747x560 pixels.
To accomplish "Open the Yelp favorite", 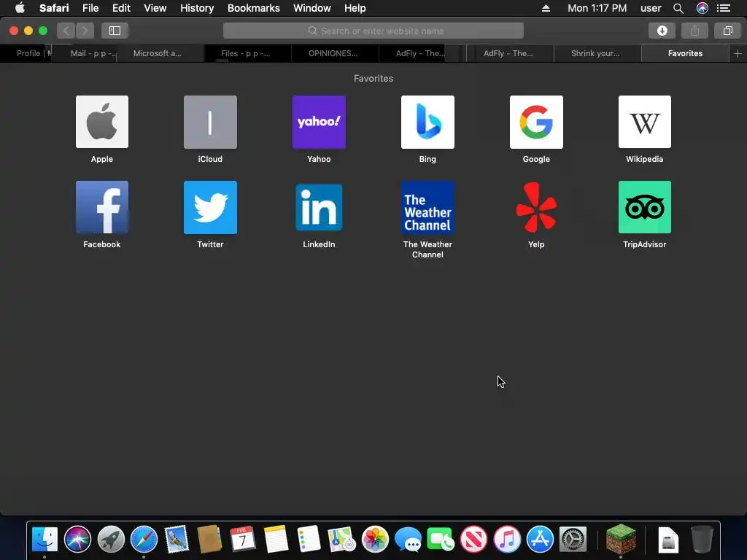I will pyautogui.click(x=536, y=207).
